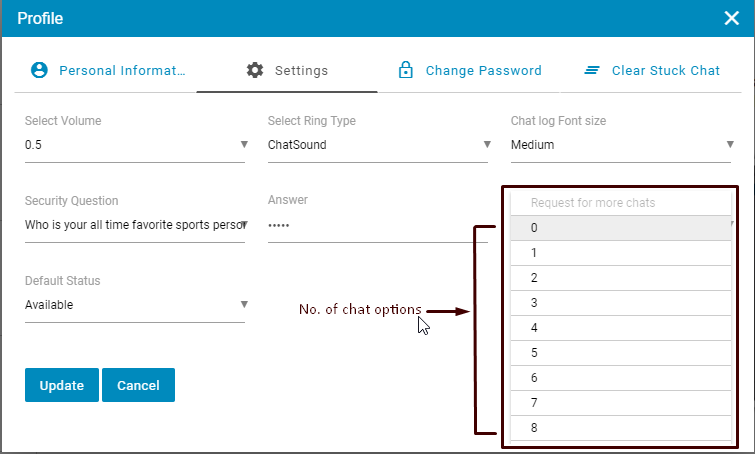Open the Clear Stuck Chat tab
This screenshot has width=755, height=454.
[x=665, y=71]
